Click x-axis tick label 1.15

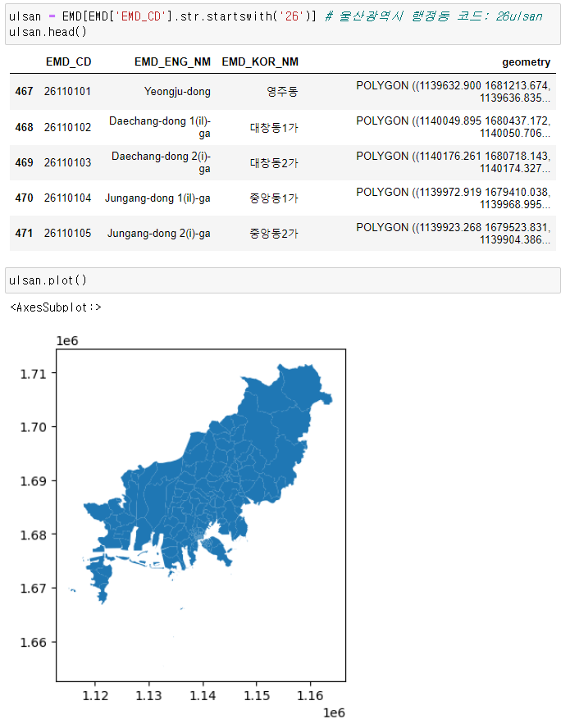257,696
